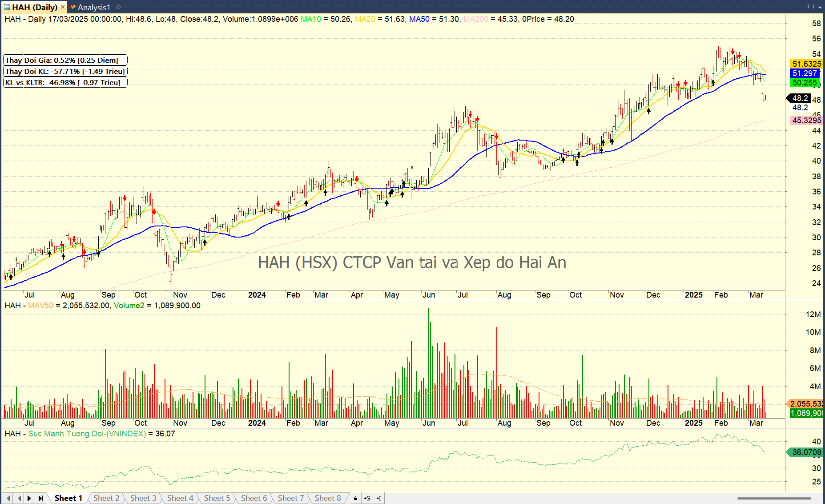Select the Sheet 6 tab
Image resolution: width=825 pixels, height=504 pixels.
pos(254,498)
